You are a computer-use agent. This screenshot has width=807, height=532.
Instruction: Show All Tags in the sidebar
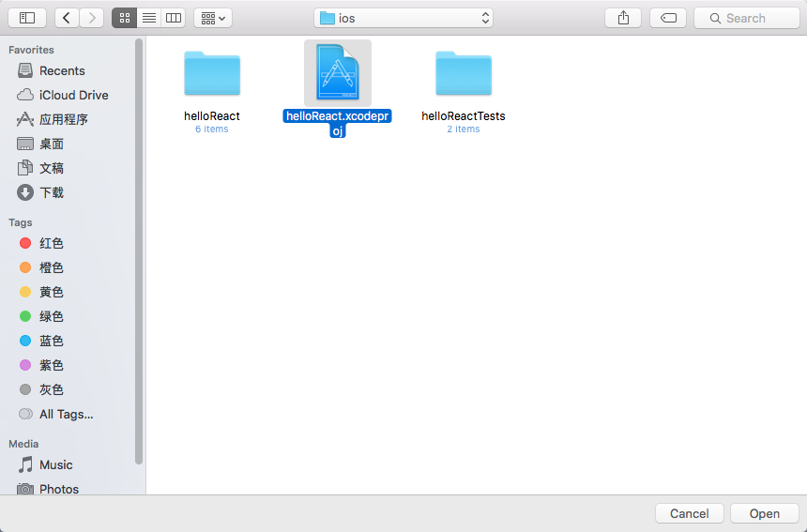(66, 414)
